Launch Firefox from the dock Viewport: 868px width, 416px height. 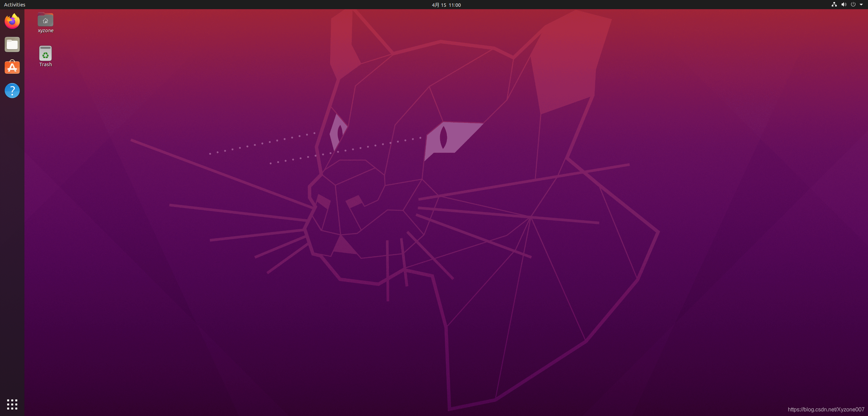pyautogui.click(x=12, y=21)
